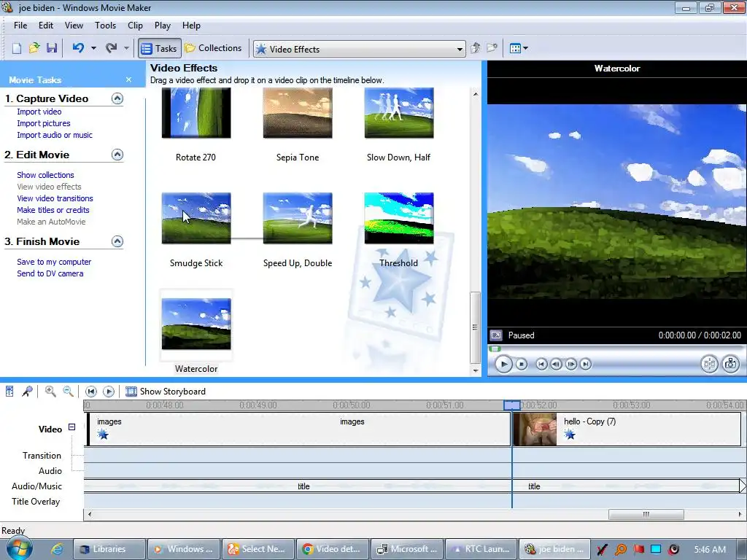Open the Play menu

163,26
